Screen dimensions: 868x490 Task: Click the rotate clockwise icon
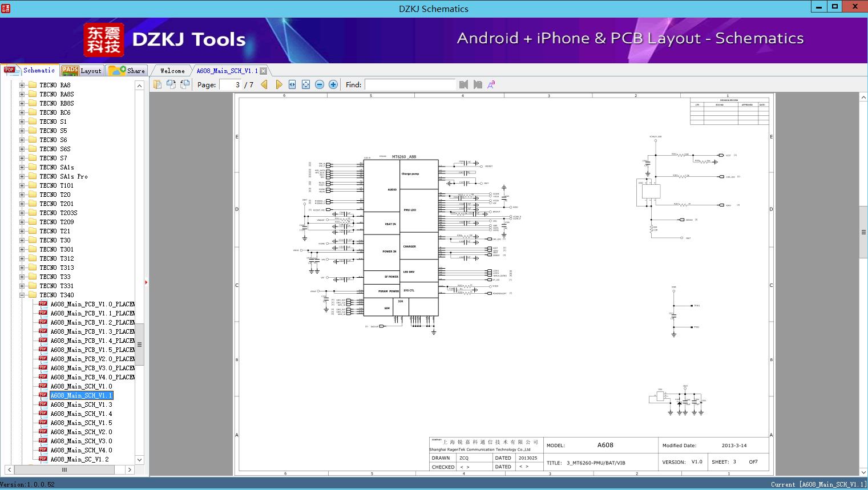185,84
